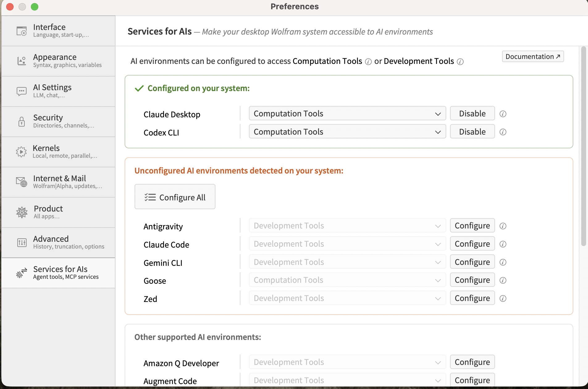
Task: Click the Internet & Mail pane label
Action: coord(59,178)
